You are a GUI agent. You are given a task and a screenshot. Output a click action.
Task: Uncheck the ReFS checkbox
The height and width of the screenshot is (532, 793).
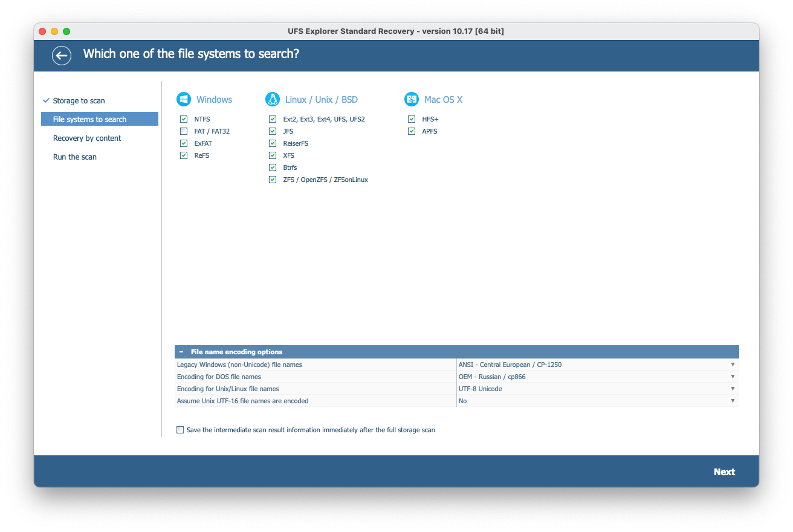184,155
